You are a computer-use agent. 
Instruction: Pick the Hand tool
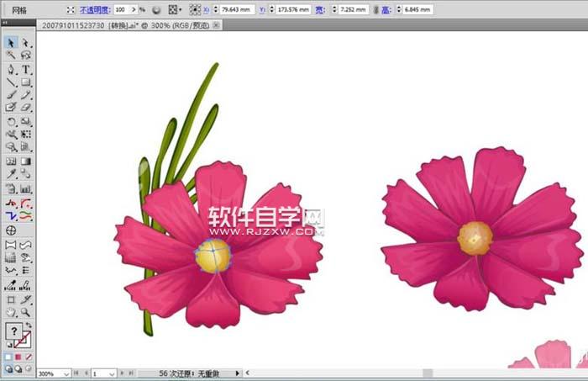pos(11,312)
